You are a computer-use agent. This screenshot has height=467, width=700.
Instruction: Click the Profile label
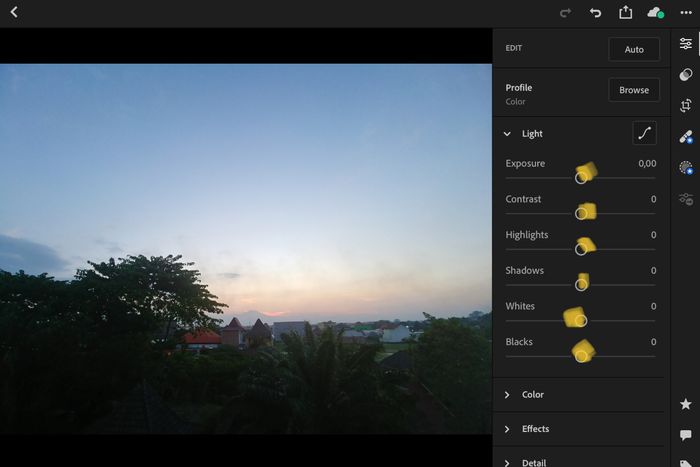518,88
